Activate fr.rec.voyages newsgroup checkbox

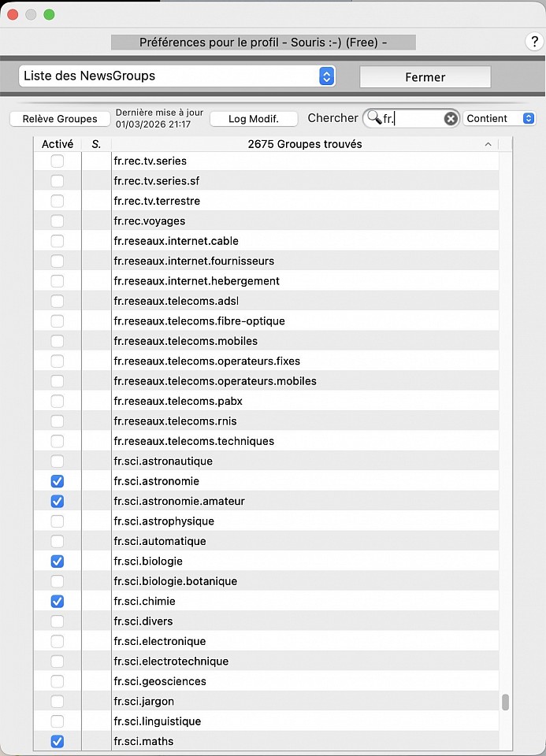coord(57,221)
